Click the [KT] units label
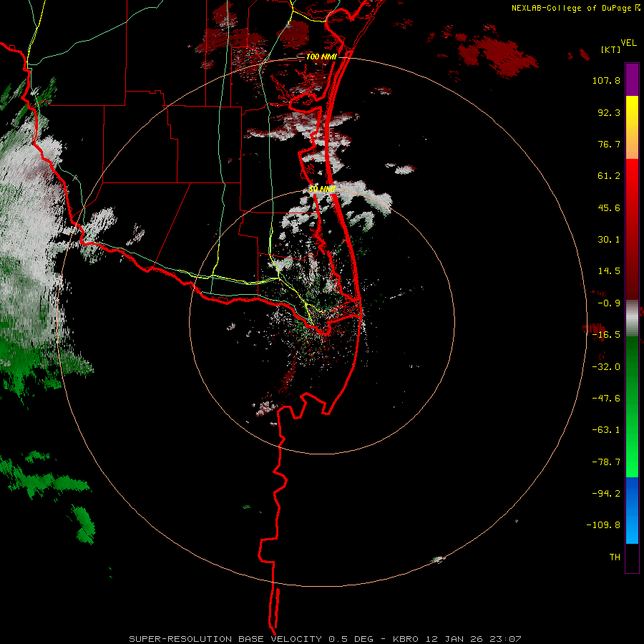The height and width of the screenshot is (644, 644). 610,49
